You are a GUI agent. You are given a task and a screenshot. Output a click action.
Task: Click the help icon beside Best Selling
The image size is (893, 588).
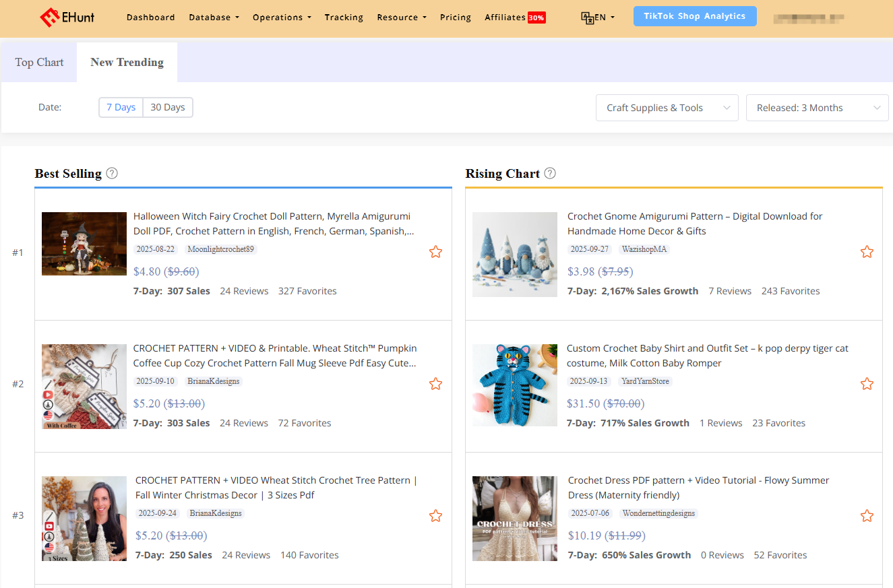coord(111,173)
